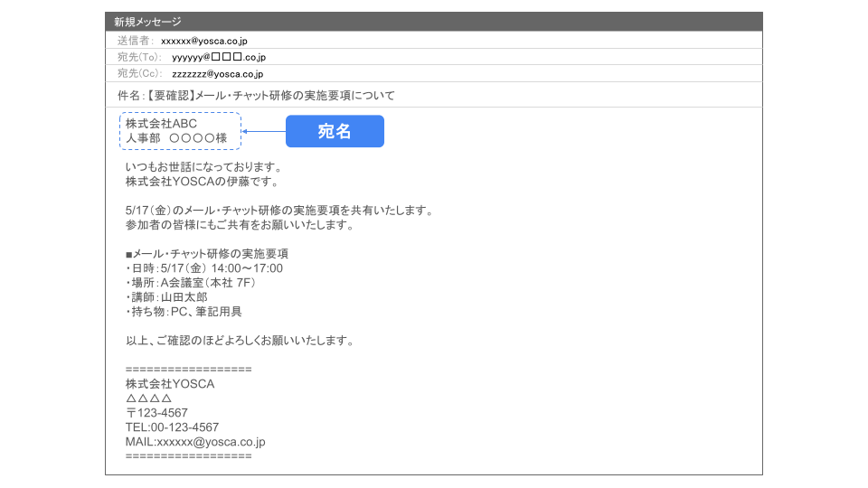Image resolution: width=868 pixels, height=488 pixels.
Task: Click the signature postal code 〒123-4567
Action: (156, 413)
